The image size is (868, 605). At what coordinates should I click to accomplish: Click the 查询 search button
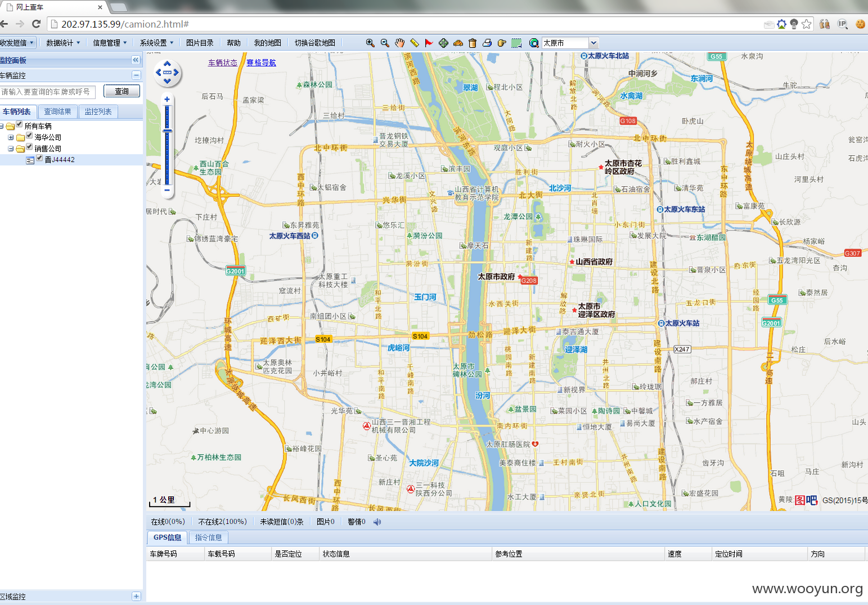click(122, 91)
